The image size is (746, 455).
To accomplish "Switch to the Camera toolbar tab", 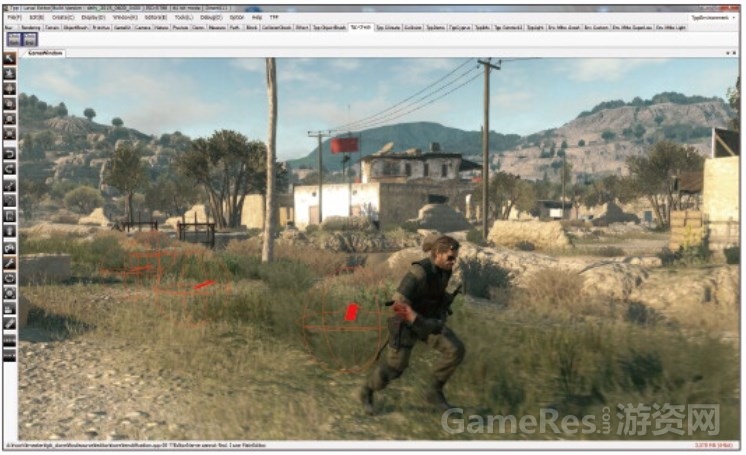I will coord(143,28).
